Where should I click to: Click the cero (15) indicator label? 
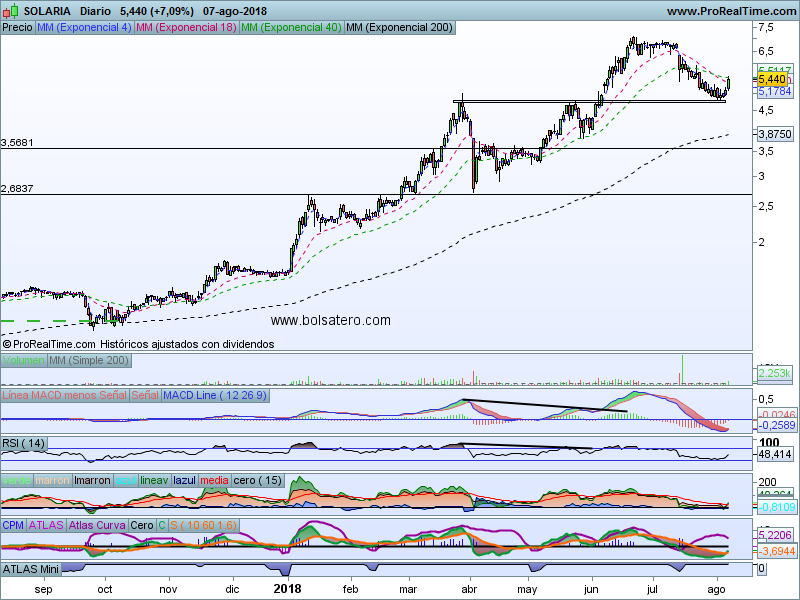[258, 480]
